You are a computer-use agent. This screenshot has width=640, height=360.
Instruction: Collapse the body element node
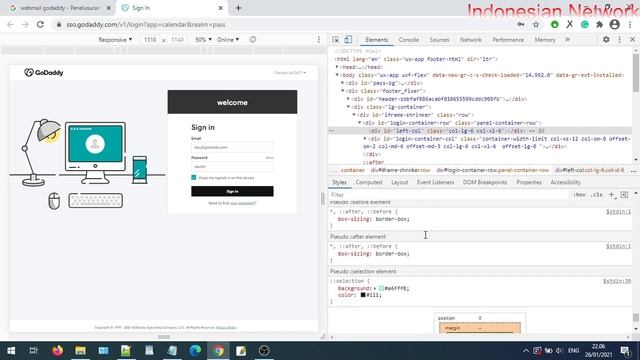338,75
